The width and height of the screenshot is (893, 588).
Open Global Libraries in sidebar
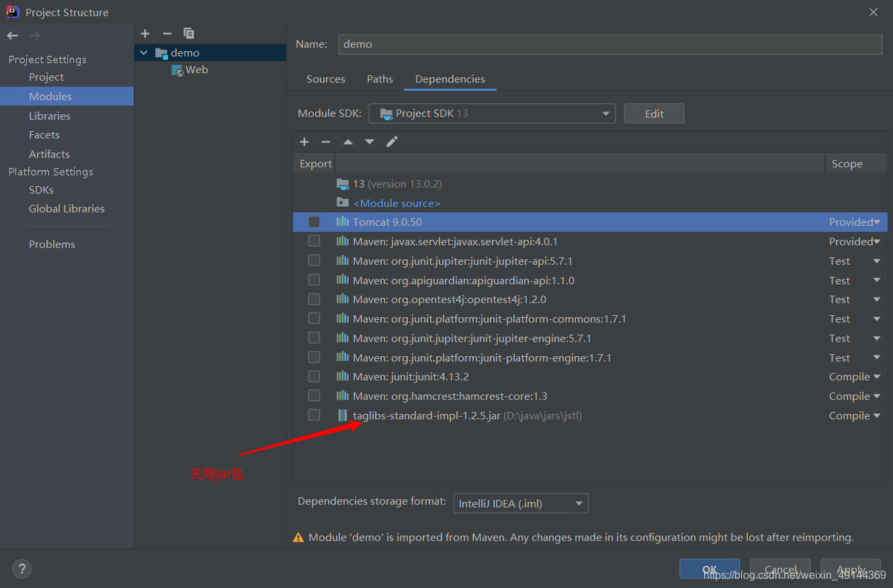point(67,209)
